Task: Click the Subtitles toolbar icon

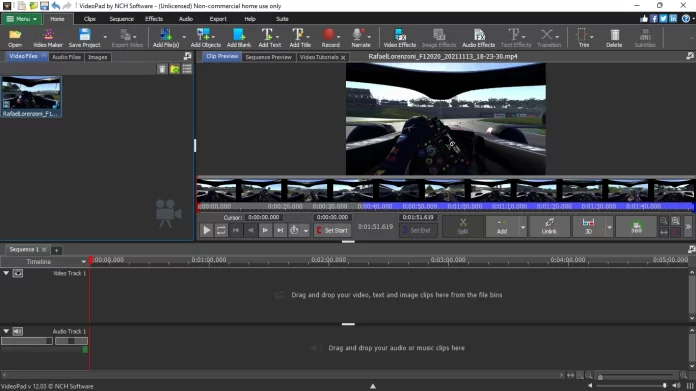Action: [x=645, y=38]
